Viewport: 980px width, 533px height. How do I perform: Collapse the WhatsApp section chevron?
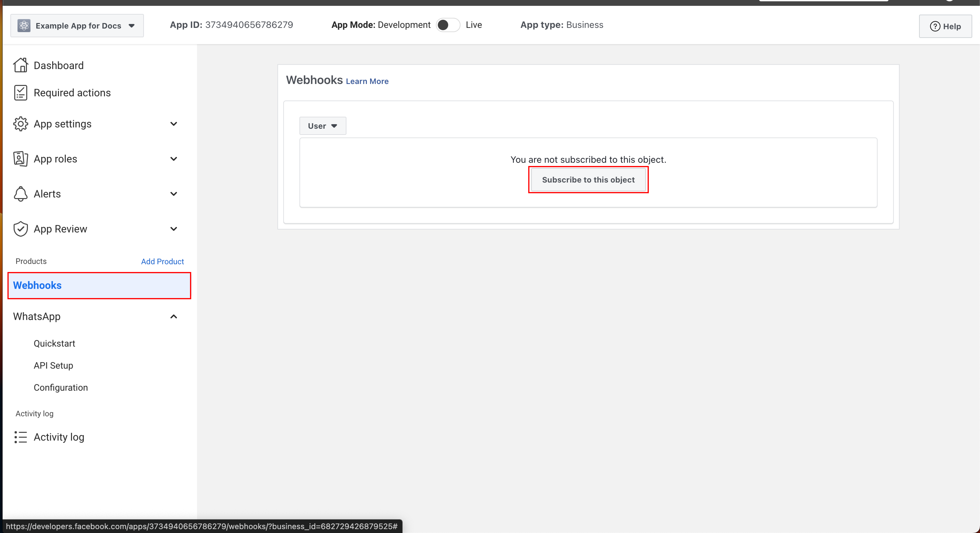tap(174, 316)
